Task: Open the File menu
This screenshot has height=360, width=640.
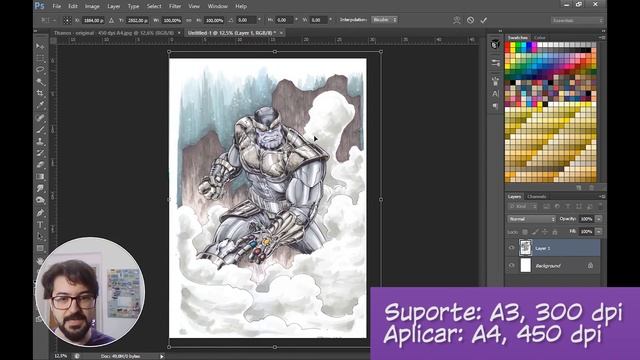Action: (57, 6)
